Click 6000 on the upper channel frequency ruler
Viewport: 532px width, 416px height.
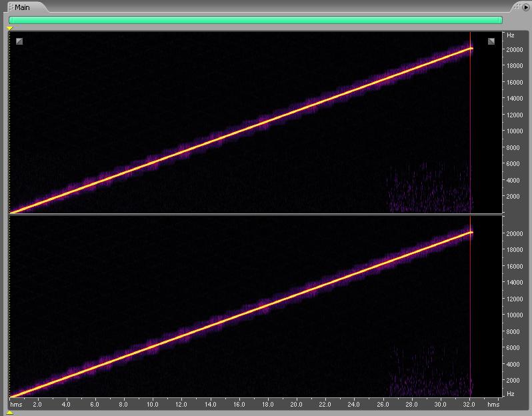pyautogui.click(x=513, y=163)
